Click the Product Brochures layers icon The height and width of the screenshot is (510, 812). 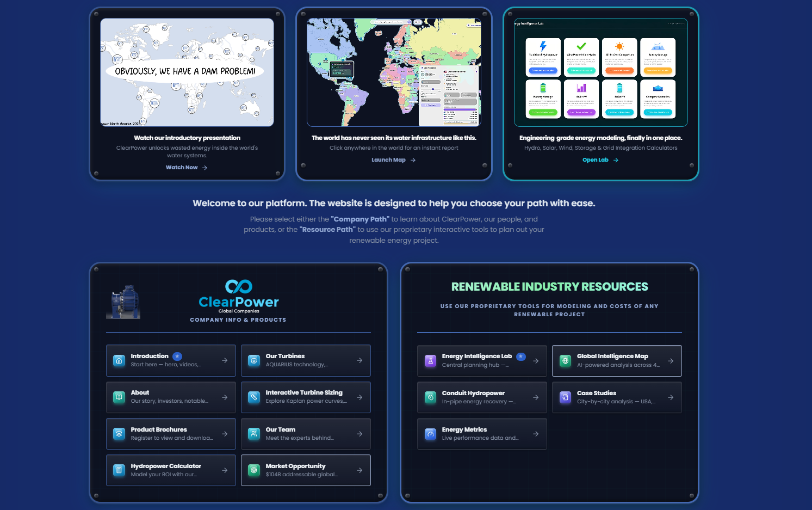pos(119,434)
